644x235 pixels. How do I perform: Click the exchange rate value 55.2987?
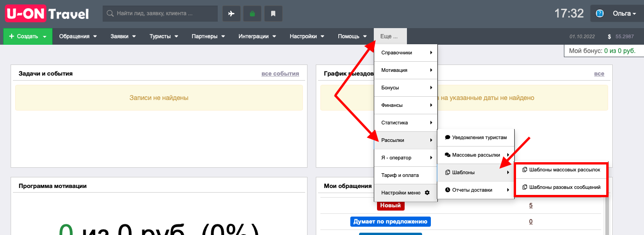(x=624, y=36)
